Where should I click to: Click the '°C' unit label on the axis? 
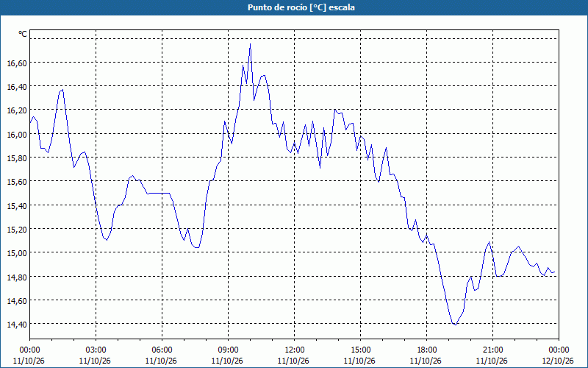point(23,34)
